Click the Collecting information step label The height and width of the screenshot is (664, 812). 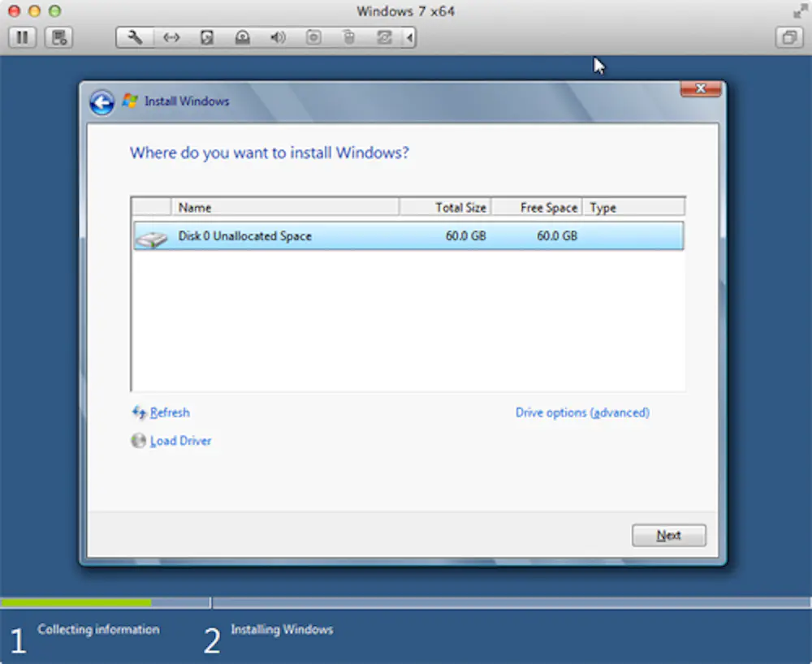pos(98,629)
